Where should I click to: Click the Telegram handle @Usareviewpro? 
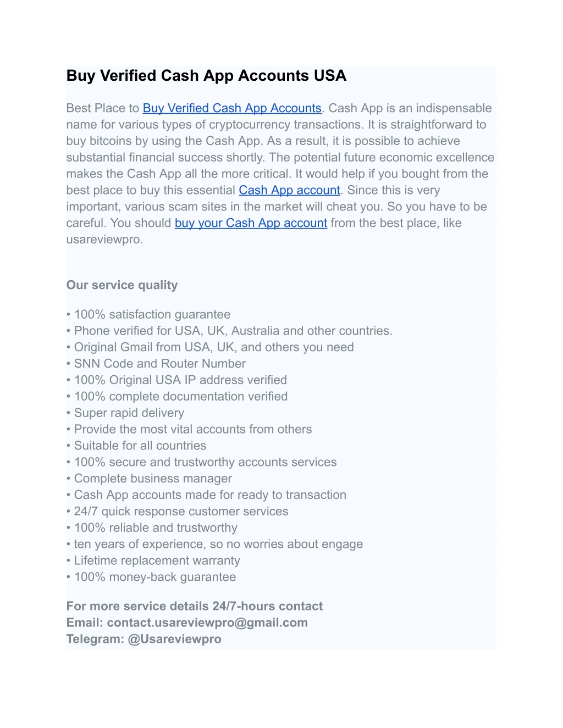coord(174,639)
